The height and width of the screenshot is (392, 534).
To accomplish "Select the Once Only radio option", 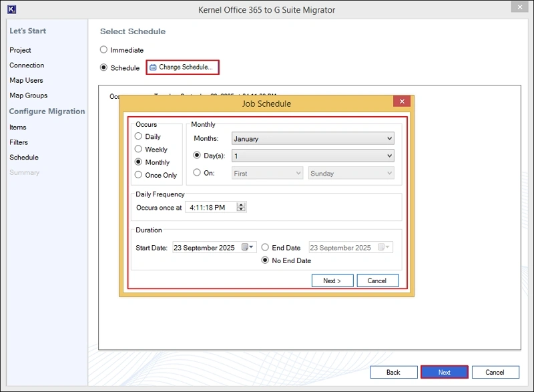I will click(x=139, y=175).
